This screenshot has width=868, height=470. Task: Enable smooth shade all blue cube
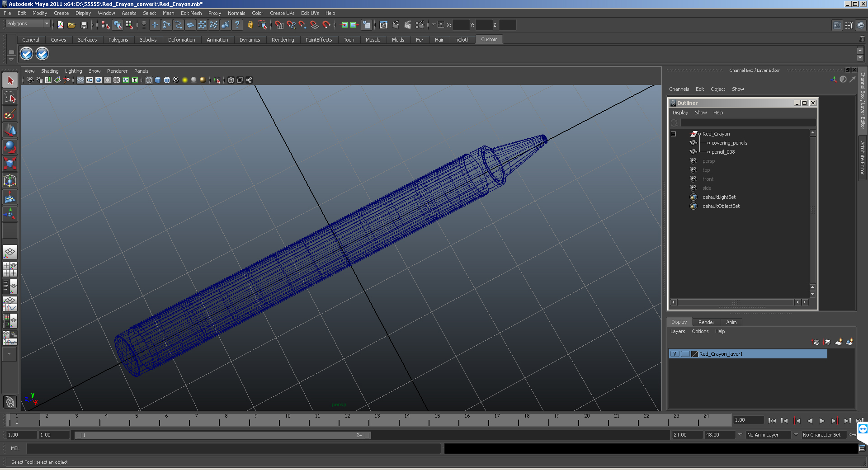[158, 80]
